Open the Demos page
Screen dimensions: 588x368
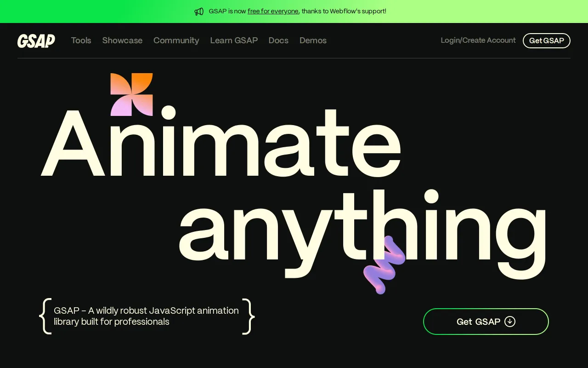click(x=313, y=40)
